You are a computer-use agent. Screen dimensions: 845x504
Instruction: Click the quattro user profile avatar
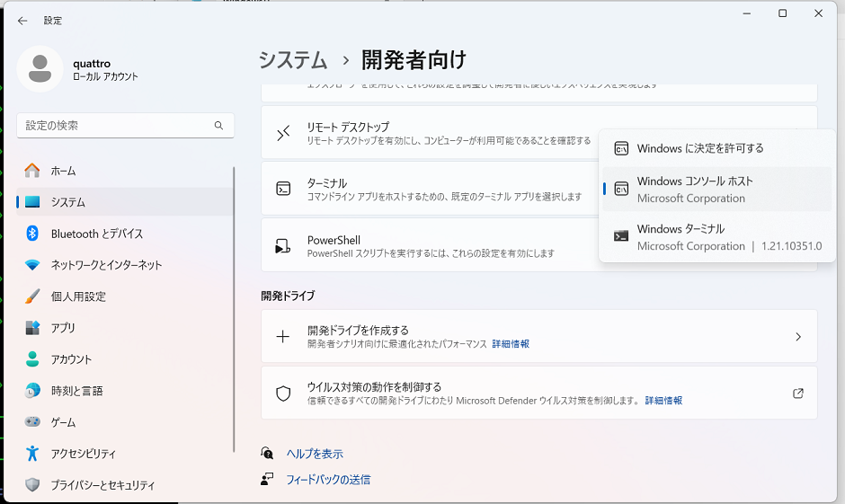click(40, 69)
